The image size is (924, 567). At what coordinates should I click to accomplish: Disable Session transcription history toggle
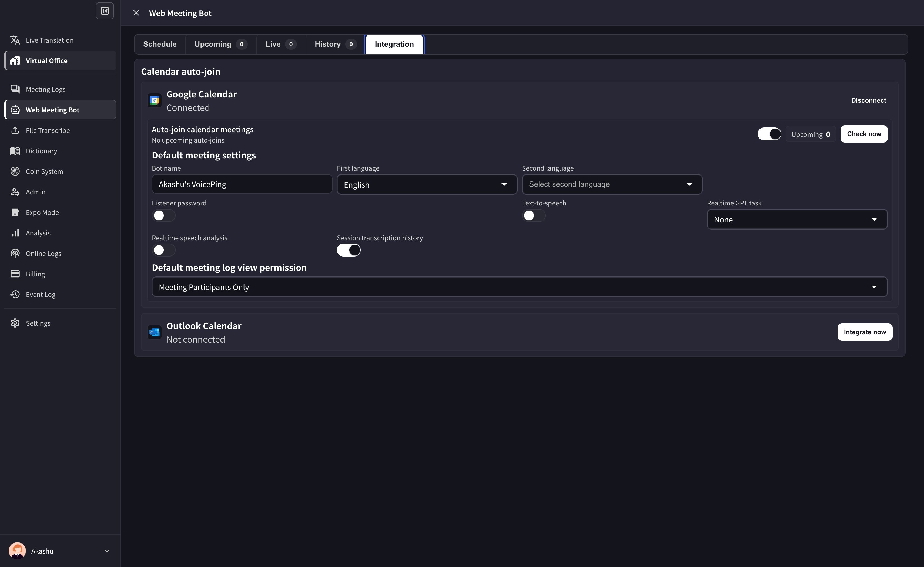point(349,250)
